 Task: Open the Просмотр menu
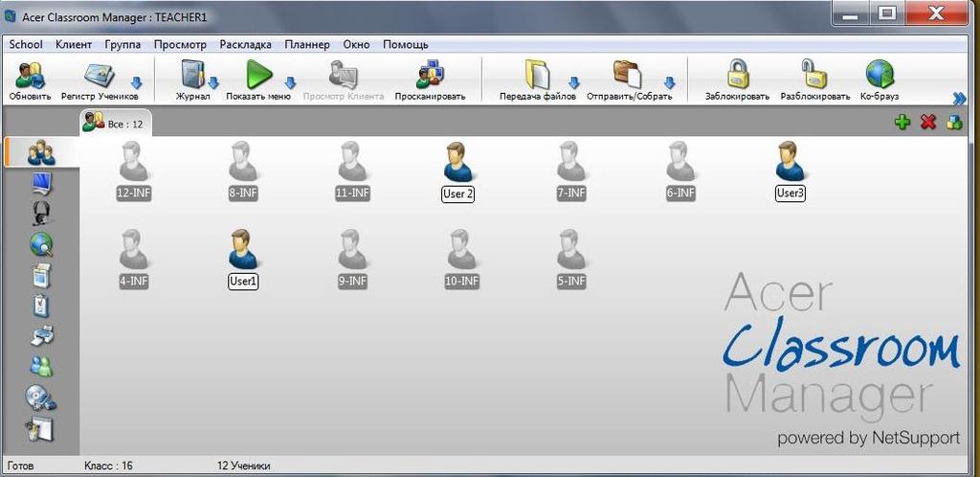click(180, 44)
